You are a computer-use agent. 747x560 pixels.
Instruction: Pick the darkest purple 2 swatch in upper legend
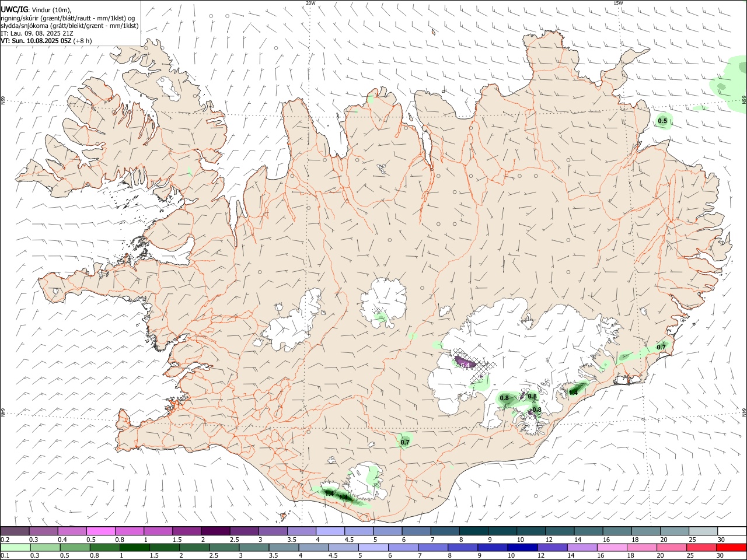[215, 531]
